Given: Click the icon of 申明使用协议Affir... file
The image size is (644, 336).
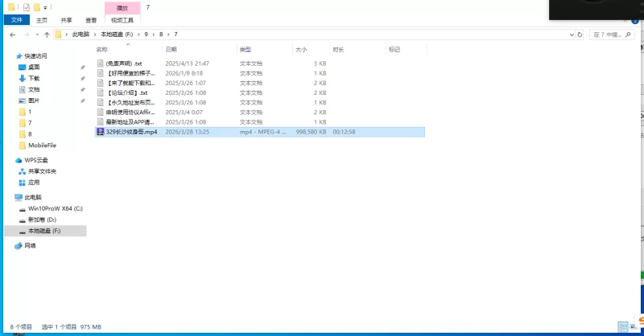Looking at the screenshot, I should (x=100, y=112).
